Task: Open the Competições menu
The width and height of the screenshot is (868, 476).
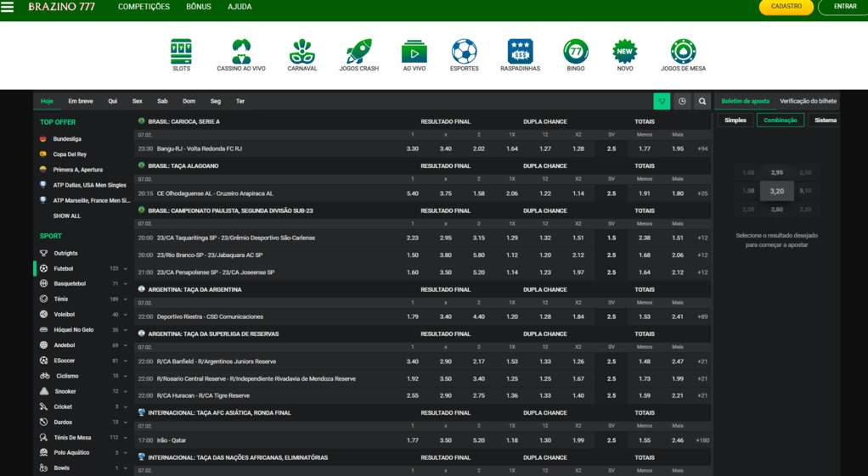Action: [144, 7]
